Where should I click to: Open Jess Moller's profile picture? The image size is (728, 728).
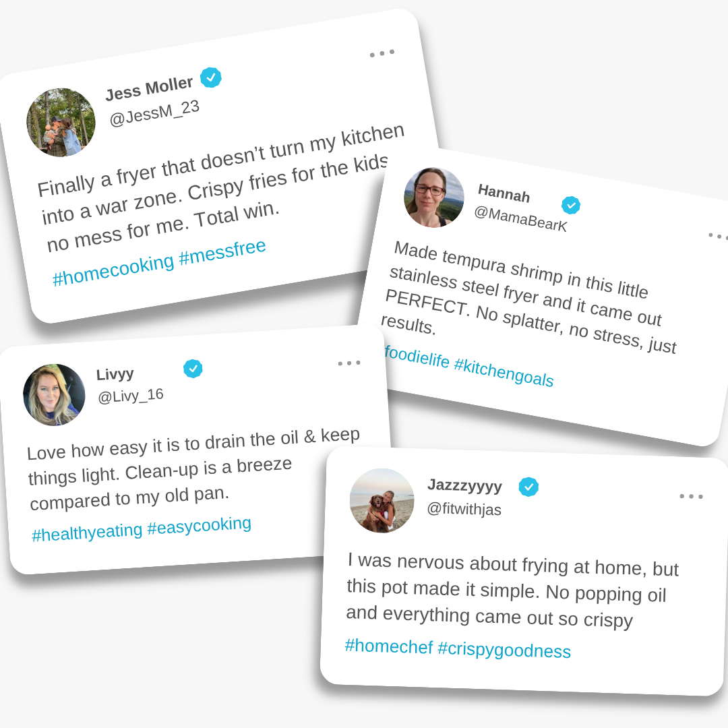coord(61,123)
